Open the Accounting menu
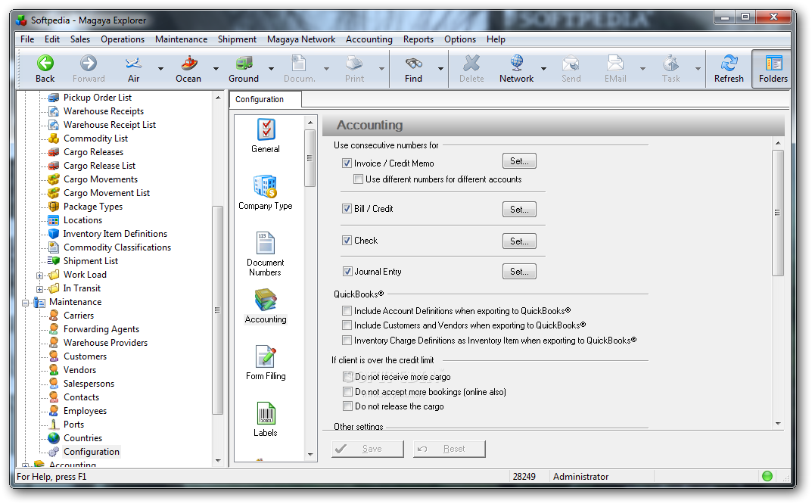The image size is (812, 504). 369,39
